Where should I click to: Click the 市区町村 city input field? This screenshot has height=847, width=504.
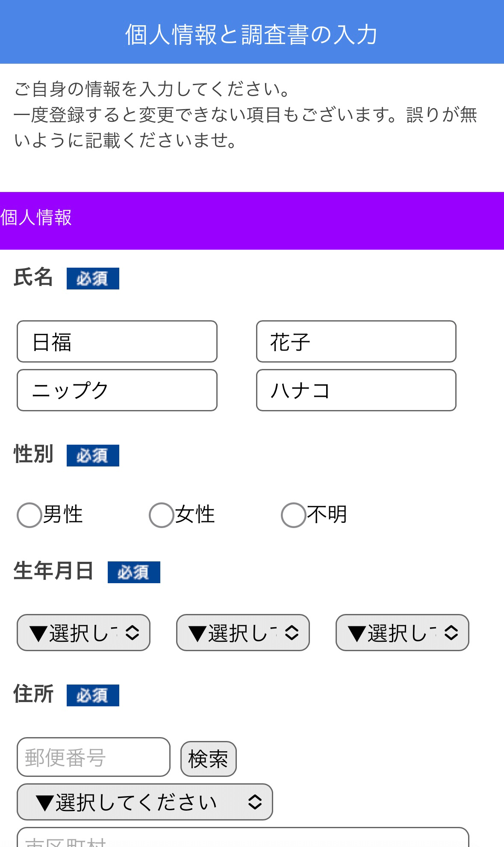click(x=243, y=839)
